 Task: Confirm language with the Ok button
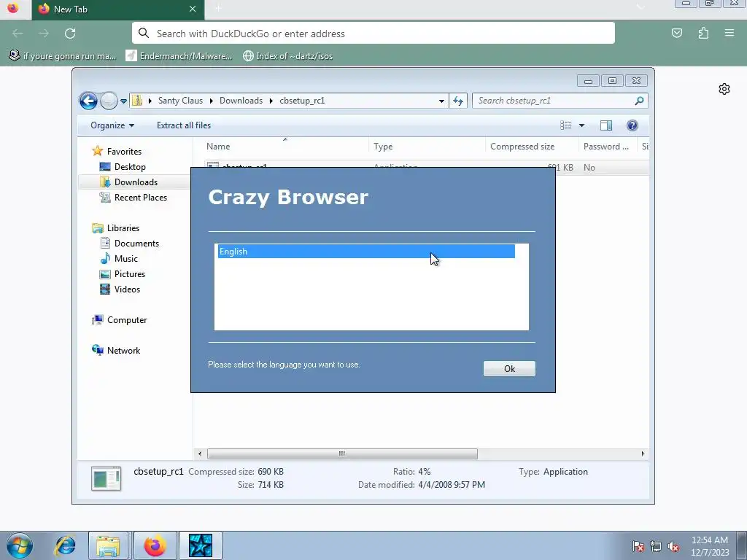pos(509,368)
